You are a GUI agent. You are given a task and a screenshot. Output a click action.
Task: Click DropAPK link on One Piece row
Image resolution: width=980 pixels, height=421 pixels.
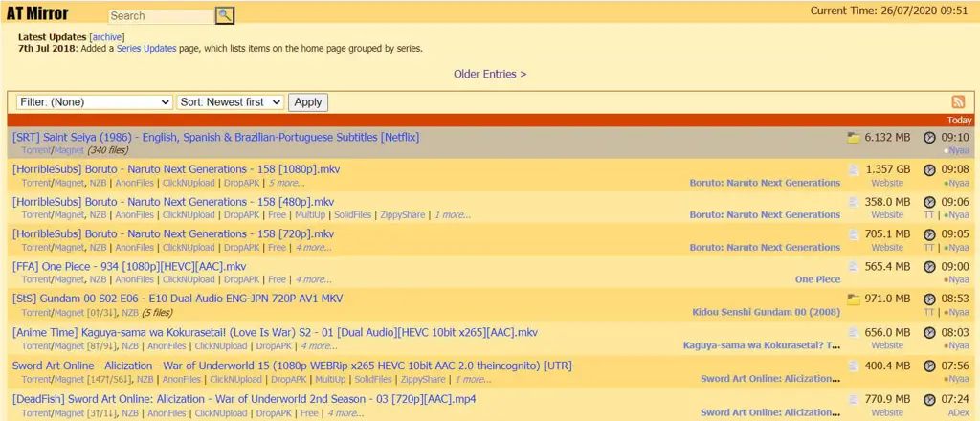click(242, 279)
